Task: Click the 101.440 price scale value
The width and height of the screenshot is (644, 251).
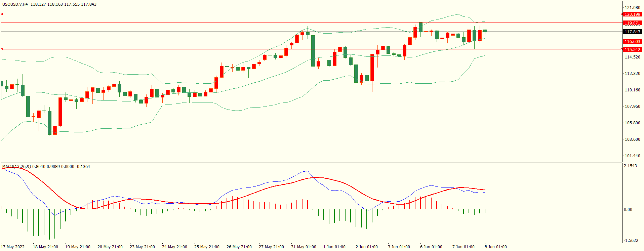Action: coord(632,156)
